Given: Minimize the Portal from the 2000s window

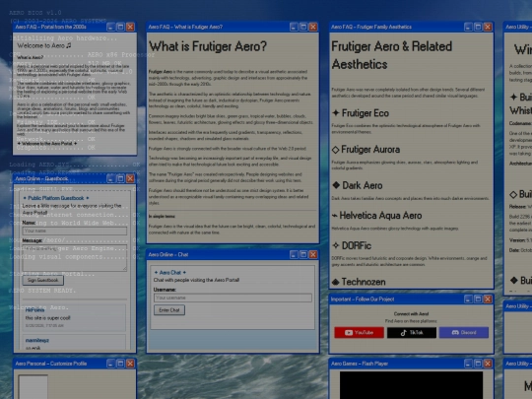Looking at the screenshot, I should (110, 27).
